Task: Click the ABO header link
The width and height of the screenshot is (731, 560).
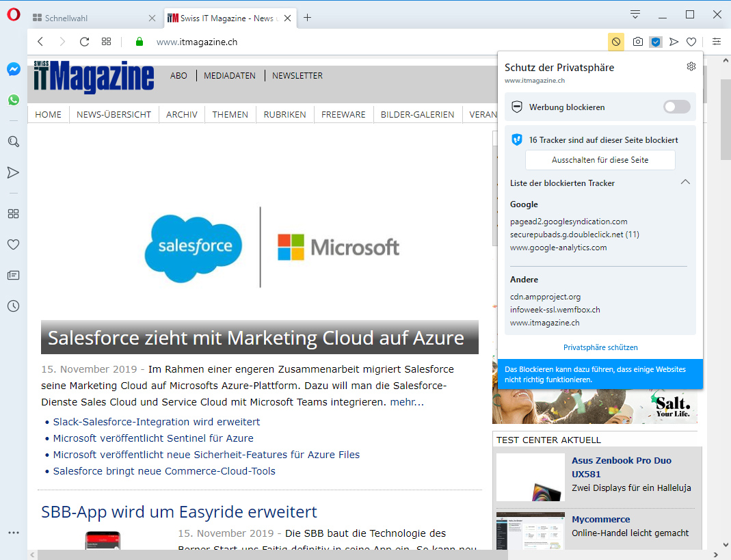Action: pos(178,75)
